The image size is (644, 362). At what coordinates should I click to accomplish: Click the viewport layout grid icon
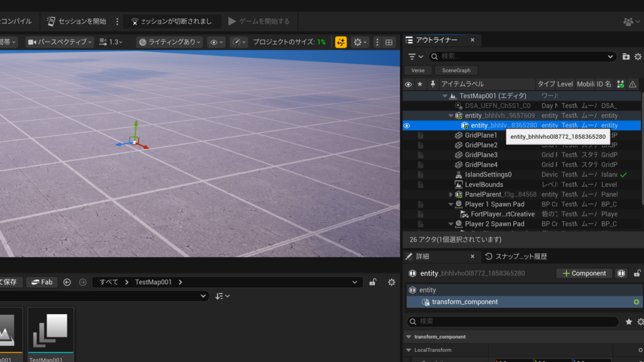coord(389,42)
